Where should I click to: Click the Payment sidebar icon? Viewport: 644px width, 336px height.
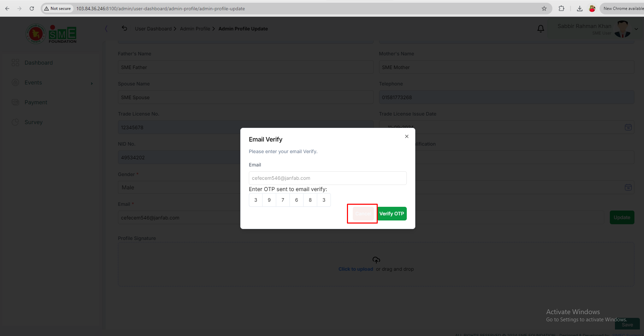pyautogui.click(x=15, y=102)
